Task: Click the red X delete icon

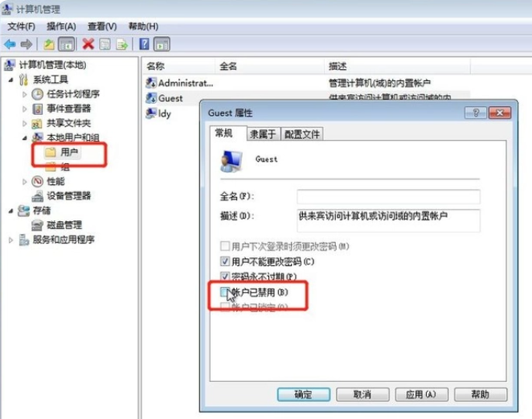Action: (x=88, y=43)
